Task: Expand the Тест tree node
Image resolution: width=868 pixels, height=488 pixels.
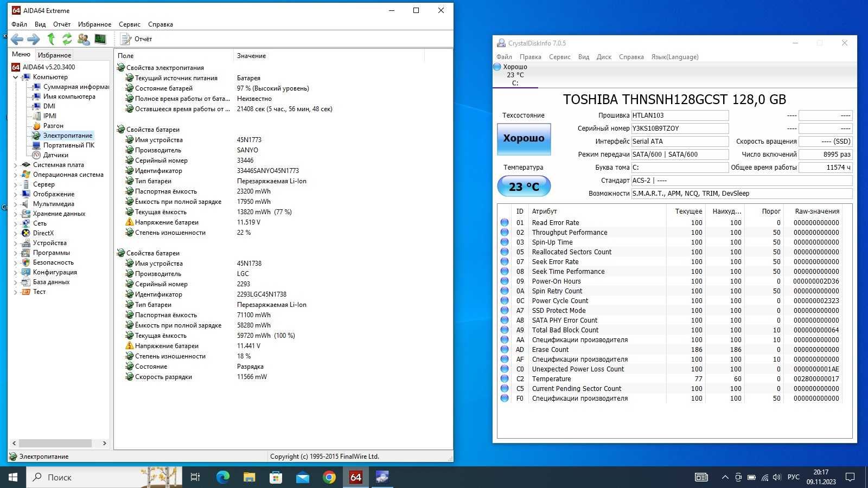Action: coord(15,292)
